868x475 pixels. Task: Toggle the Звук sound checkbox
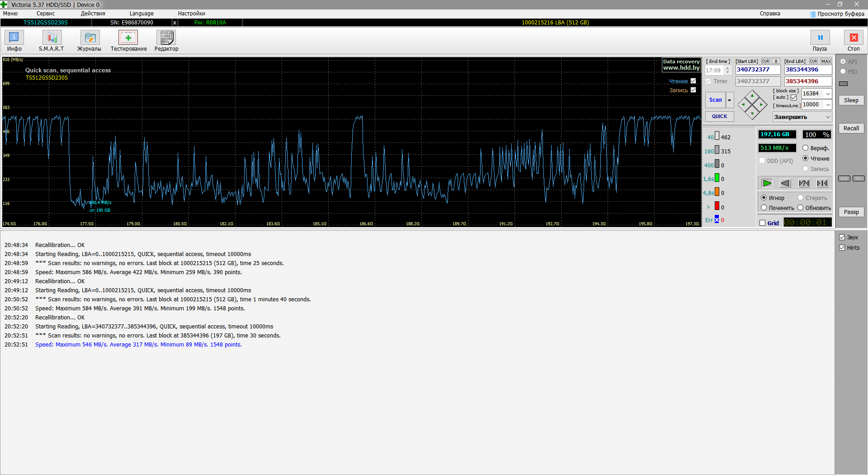coord(842,237)
